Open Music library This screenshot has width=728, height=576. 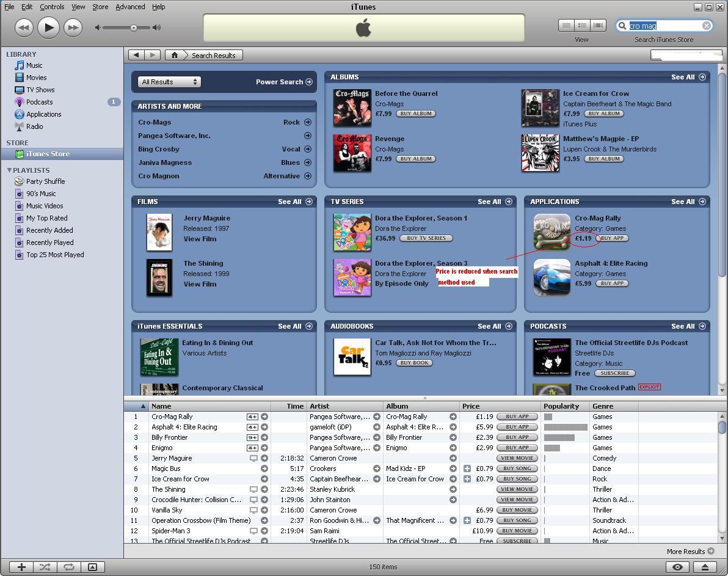[34, 65]
